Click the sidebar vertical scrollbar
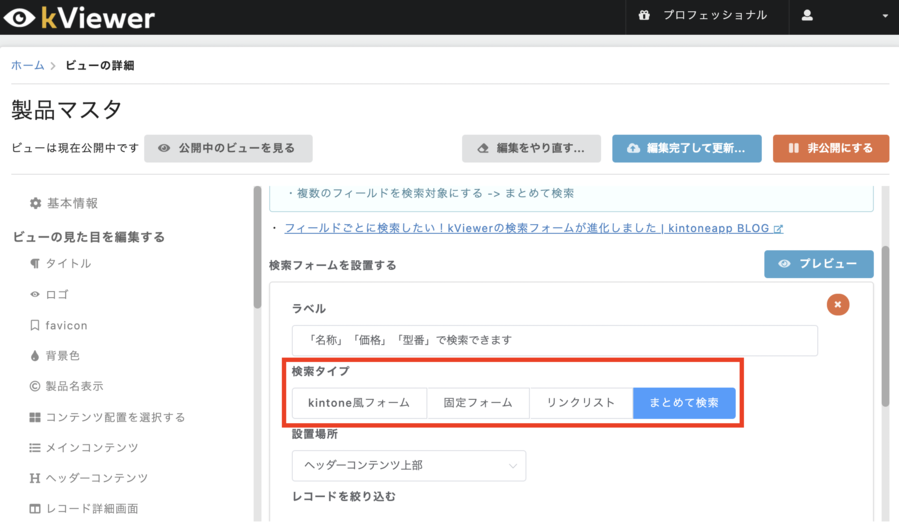This screenshot has height=531, width=899. pos(257,248)
